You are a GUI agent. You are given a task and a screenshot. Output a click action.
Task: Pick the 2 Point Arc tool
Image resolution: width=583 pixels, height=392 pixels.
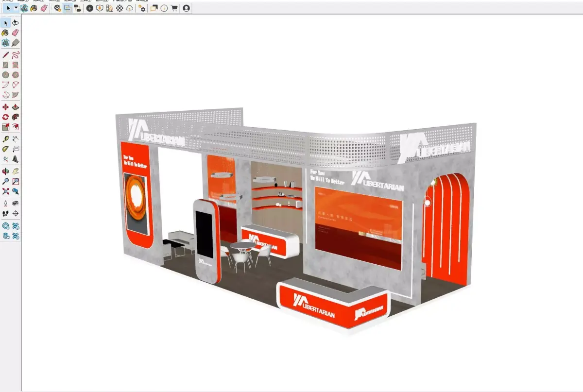coord(16,85)
